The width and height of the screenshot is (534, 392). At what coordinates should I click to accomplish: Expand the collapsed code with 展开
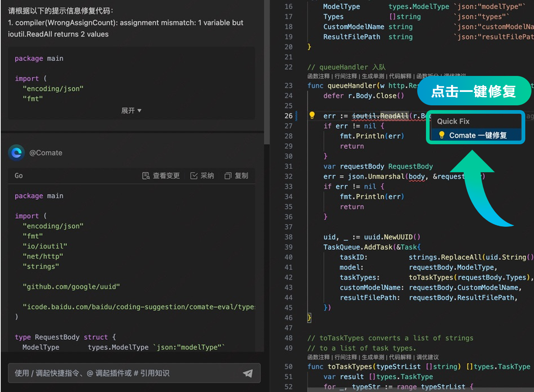[131, 110]
